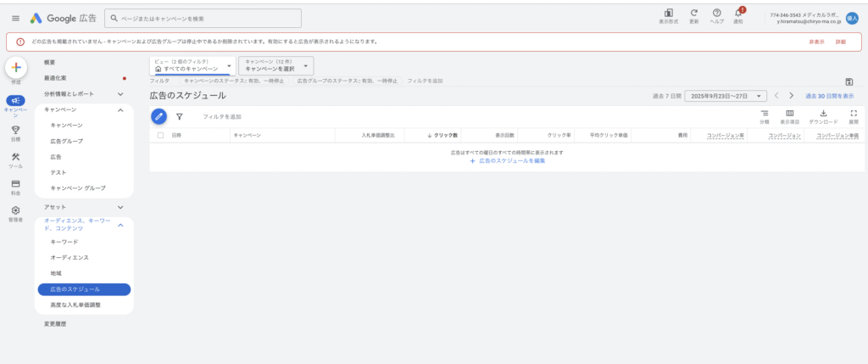
Task: Collapse the キャンペーン section in sidebar
Action: [120, 110]
